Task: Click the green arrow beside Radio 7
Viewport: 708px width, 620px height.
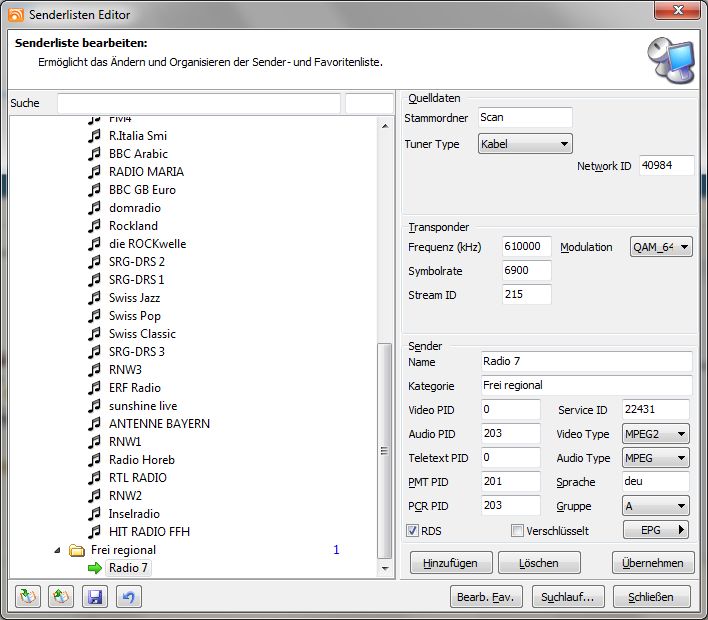Action: (x=95, y=568)
